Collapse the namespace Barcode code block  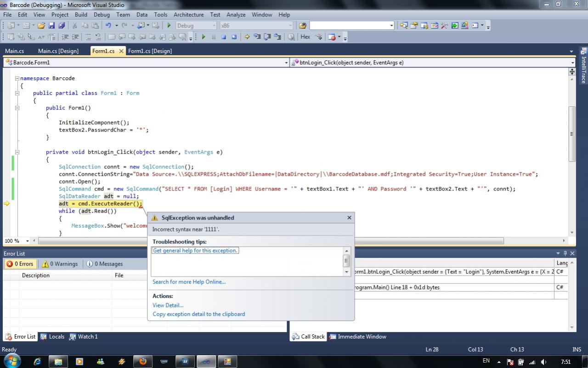[17, 78]
